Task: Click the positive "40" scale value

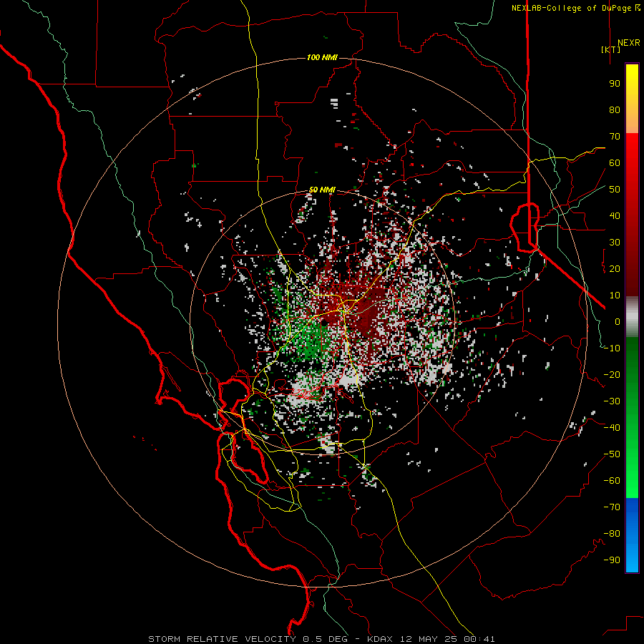Action: point(615,216)
